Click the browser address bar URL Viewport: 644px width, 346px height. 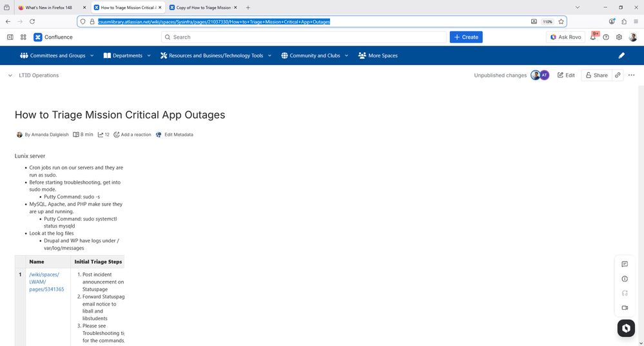pyautogui.click(x=213, y=21)
